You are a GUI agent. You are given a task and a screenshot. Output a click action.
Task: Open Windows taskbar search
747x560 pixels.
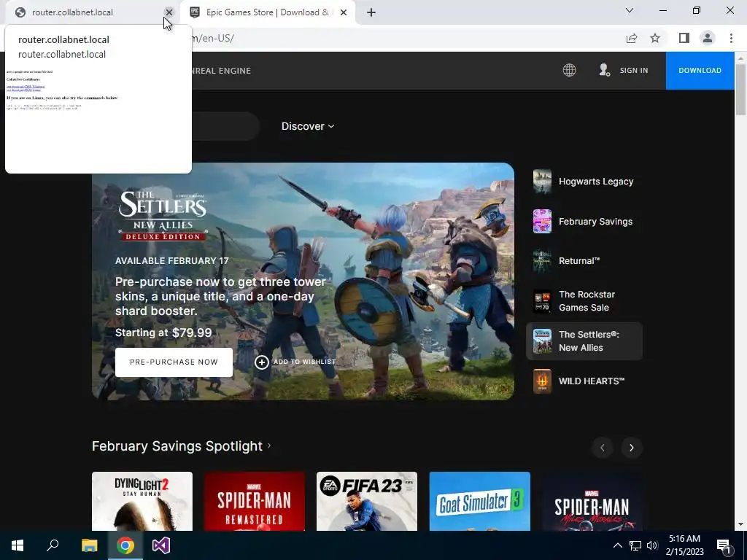coord(53,545)
